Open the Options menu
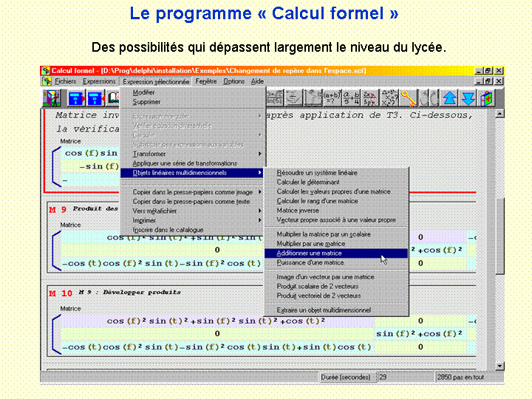This screenshot has width=532, height=399. (233, 81)
